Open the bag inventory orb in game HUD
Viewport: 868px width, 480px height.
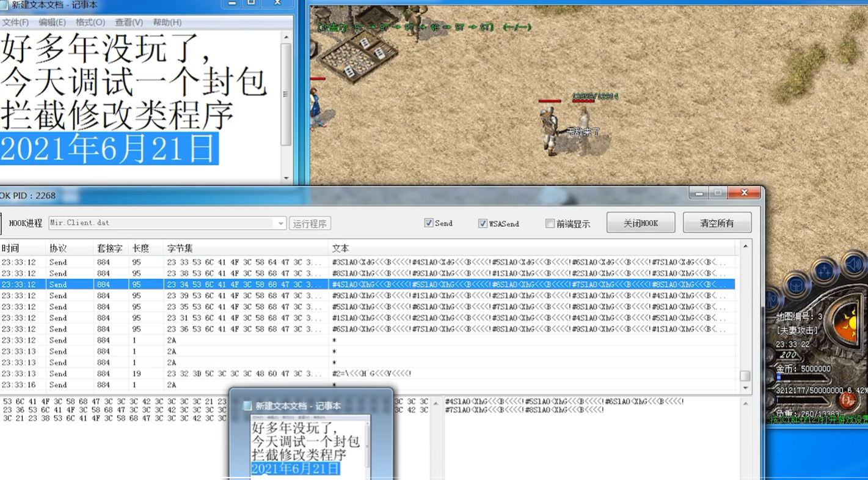pos(797,285)
